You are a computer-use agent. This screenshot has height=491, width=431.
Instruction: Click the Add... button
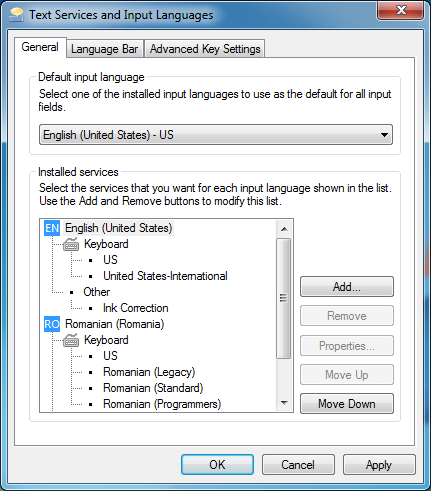(x=347, y=287)
